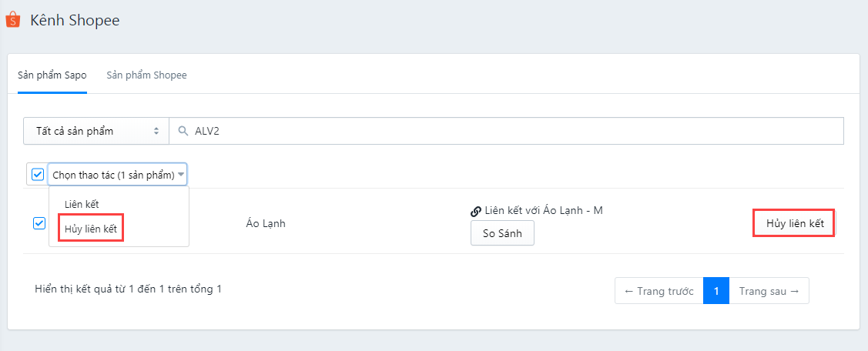Click the chain link icon beside Áo Lạnh - M
Viewport: 868px width, 351px height.
[475, 211]
